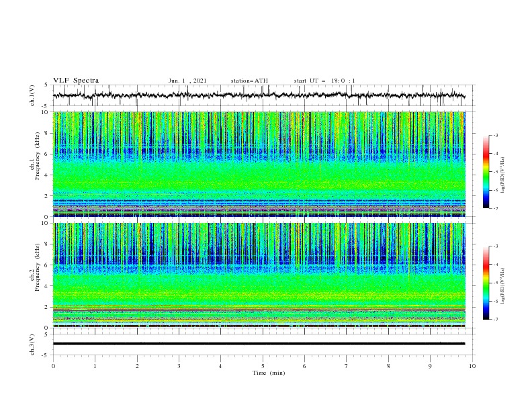The image size is (532, 411).
Task: Click the ch.2 "Frequency (kHz)" axis label
Action: pyautogui.click(x=38, y=267)
